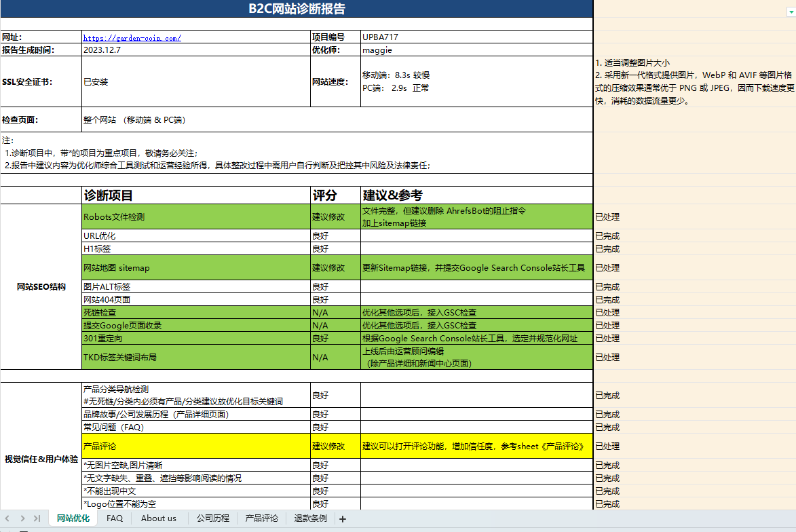Open the 产品评论 sheet tab

(x=261, y=518)
